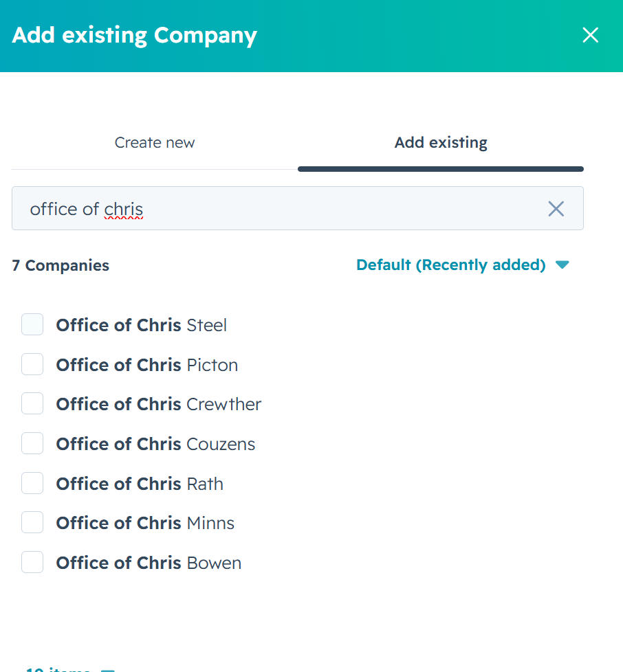The image size is (623, 672).
Task: Select the Add existing tab
Action: point(441,143)
